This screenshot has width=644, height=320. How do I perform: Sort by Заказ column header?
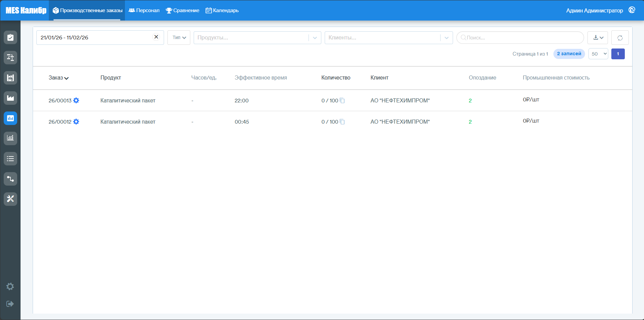point(59,78)
